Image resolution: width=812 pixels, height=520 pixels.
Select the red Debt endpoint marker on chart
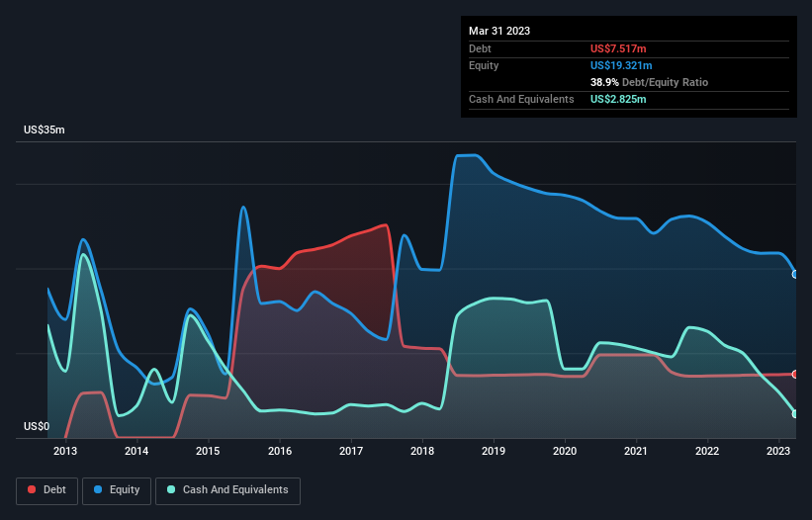point(795,374)
